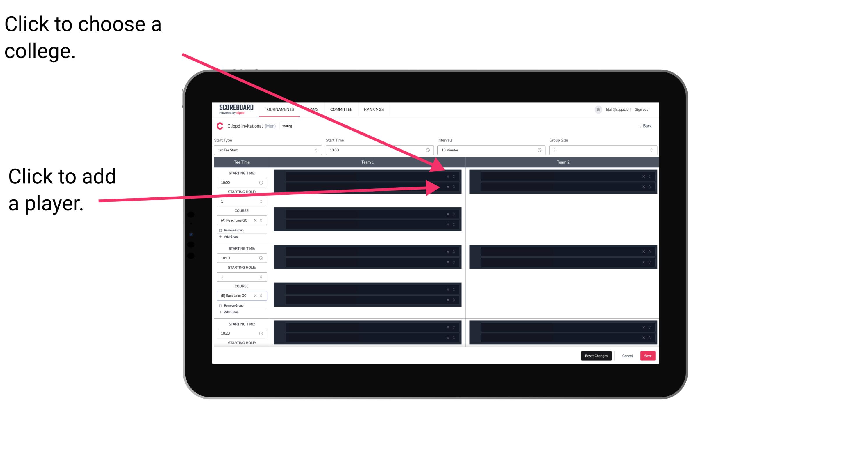Screen dimensions: 868x467
Task: Click the Back navigation link
Action: coord(645,125)
